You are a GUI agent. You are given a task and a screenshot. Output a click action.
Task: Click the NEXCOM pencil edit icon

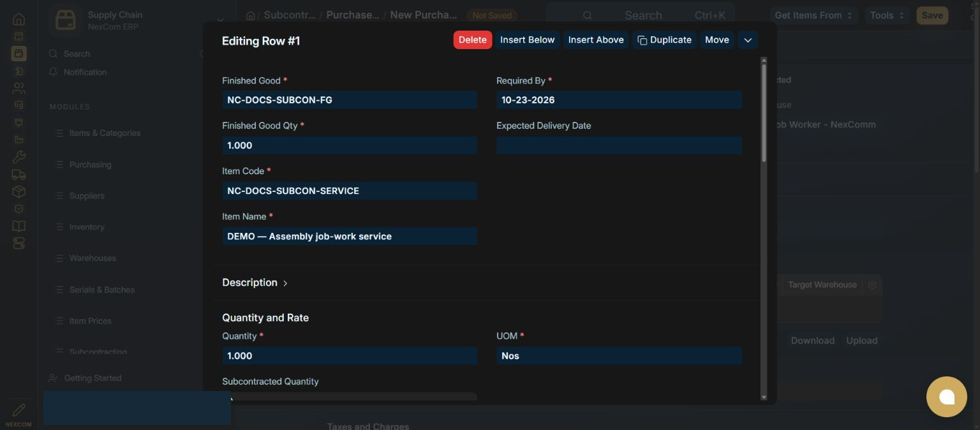pos(19,410)
